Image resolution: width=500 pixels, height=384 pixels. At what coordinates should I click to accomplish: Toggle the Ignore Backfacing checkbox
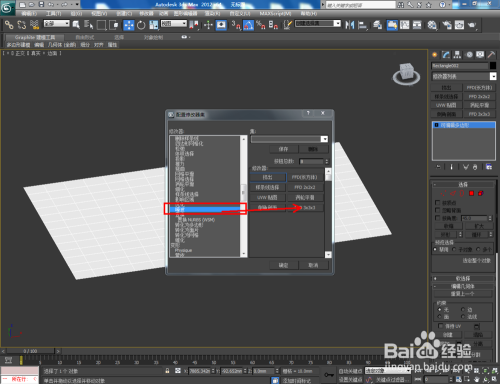point(438,210)
